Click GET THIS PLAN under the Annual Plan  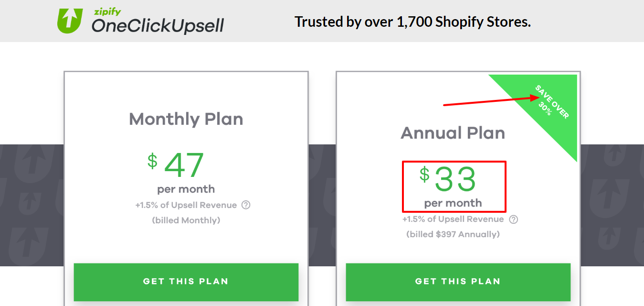[x=458, y=282]
